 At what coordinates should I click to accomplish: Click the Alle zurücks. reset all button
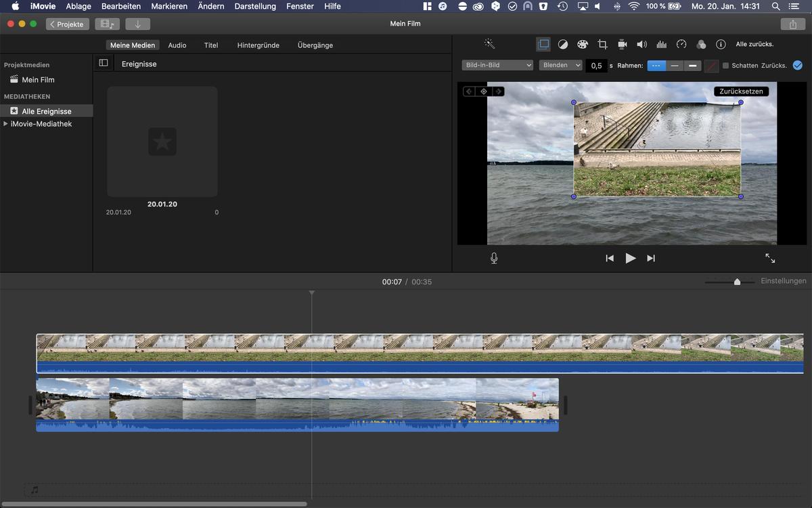(754, 44)
